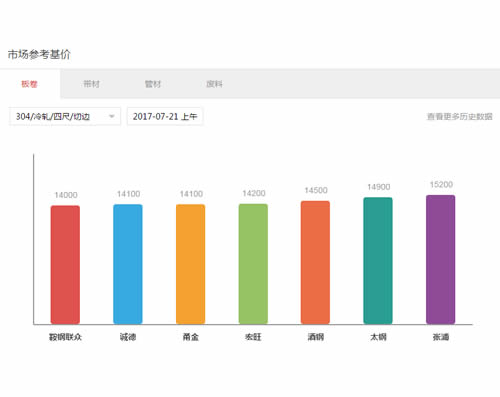The image size is (500, 397).
Task: Open the 304/冷轧/四尺/切边 spec selector
Action: pyautogui.click(x=65, y=116)
